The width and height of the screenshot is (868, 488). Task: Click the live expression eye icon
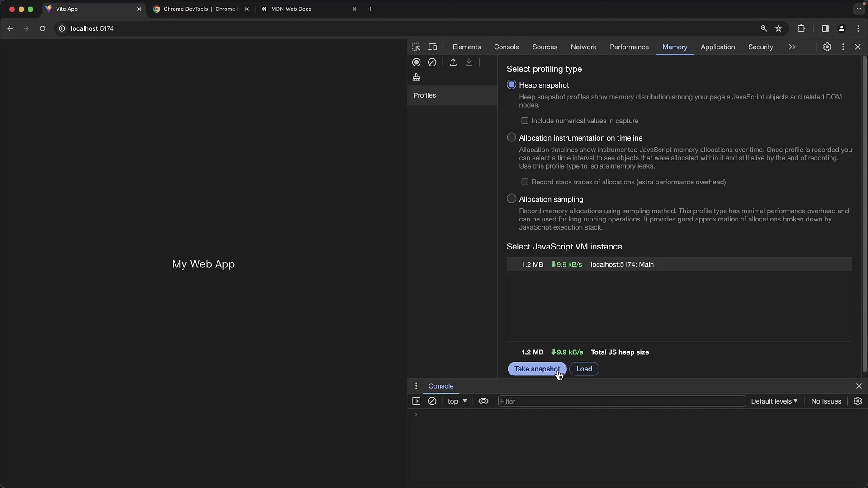pos(483,401)
